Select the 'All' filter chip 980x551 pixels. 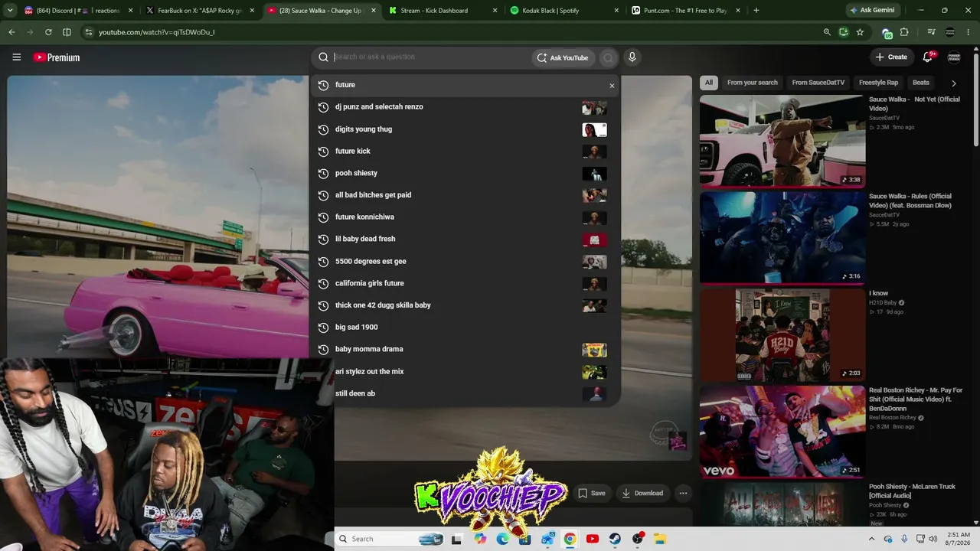tap(709, 83)
